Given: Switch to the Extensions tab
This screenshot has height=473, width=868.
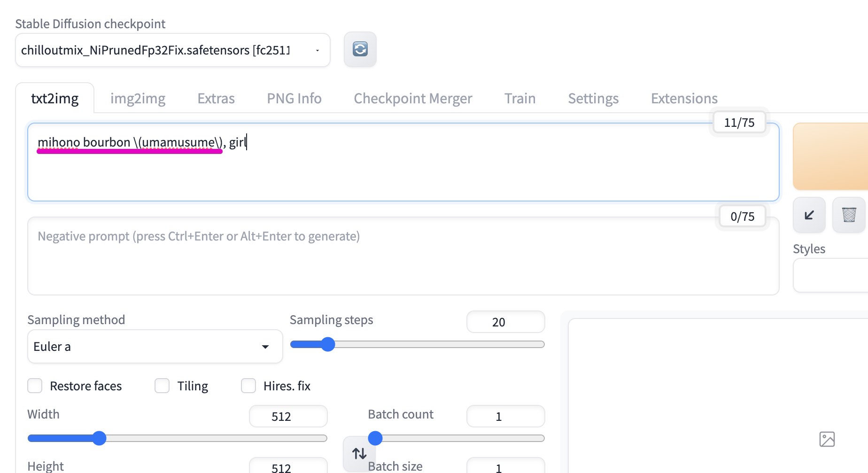Looking at the screenshot, I should coord(683,98).
